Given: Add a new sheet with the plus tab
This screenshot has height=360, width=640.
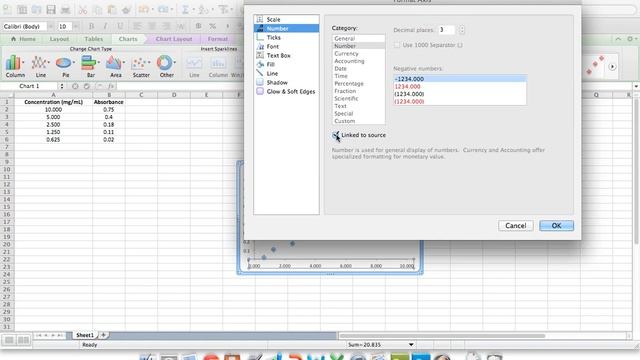Looking at the screenshot, I should click(x=103, y=335).
